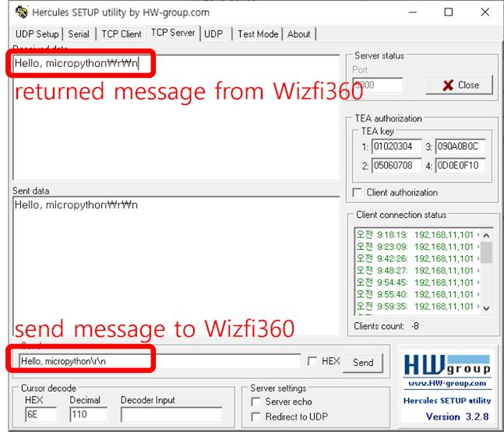The width and height of the screenshot is (504, 432).
Task: Select the 9:59:35 connection entry
Action: [x=418, y=307]
